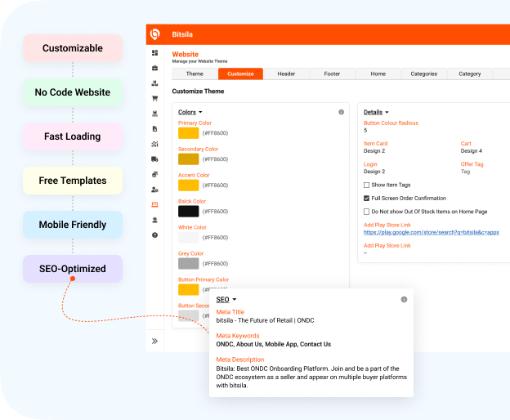This screenshot has width=510, height=420.
Task: Open the user settings icon in sidebar
Action: 154,190
